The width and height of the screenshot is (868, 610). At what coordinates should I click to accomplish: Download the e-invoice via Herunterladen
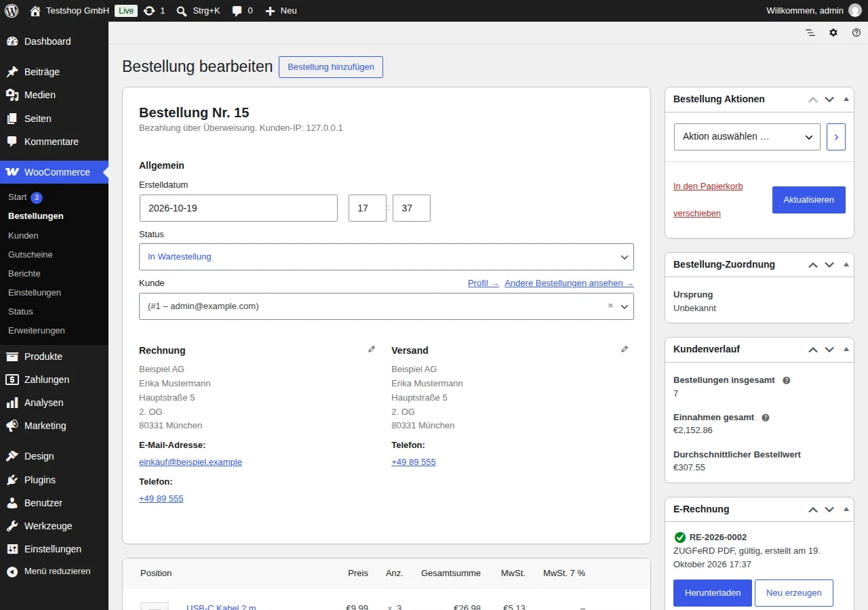[713, 592]
